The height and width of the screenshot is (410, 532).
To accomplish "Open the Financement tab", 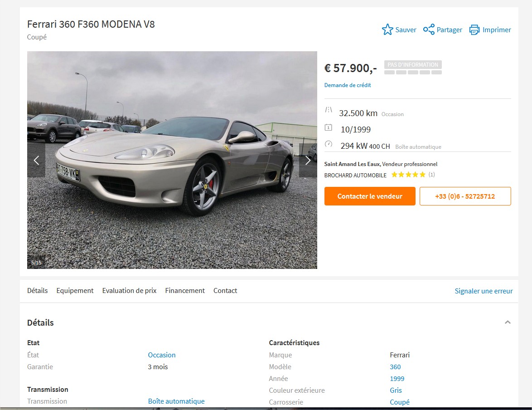I will [x=185, y=291].
